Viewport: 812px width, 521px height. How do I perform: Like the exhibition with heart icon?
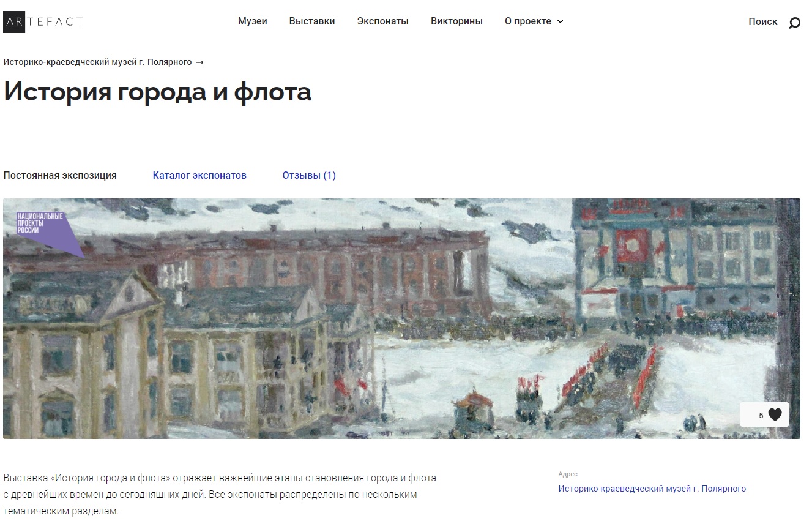775,414
